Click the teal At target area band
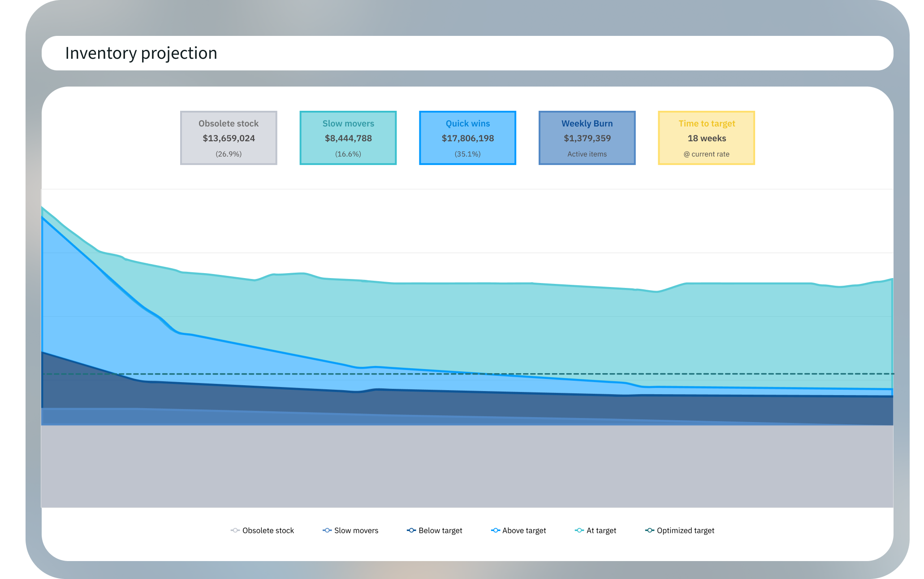Image resolution: width=924 pixels, height=579 pixels. coord(538,323)
